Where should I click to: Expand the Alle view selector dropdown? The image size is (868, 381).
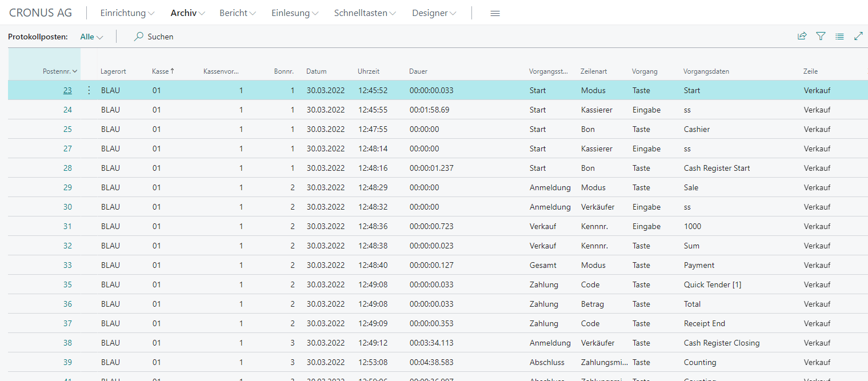[x=91, y=37]
